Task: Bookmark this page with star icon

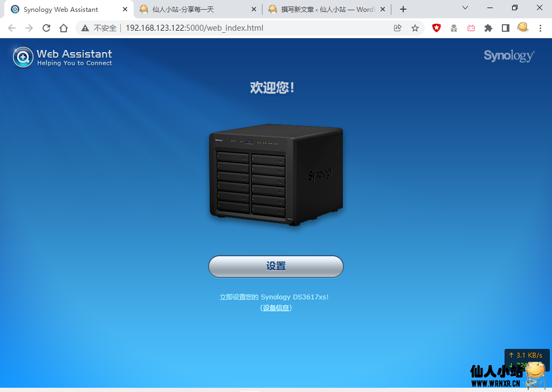Action: coord(415,28)
